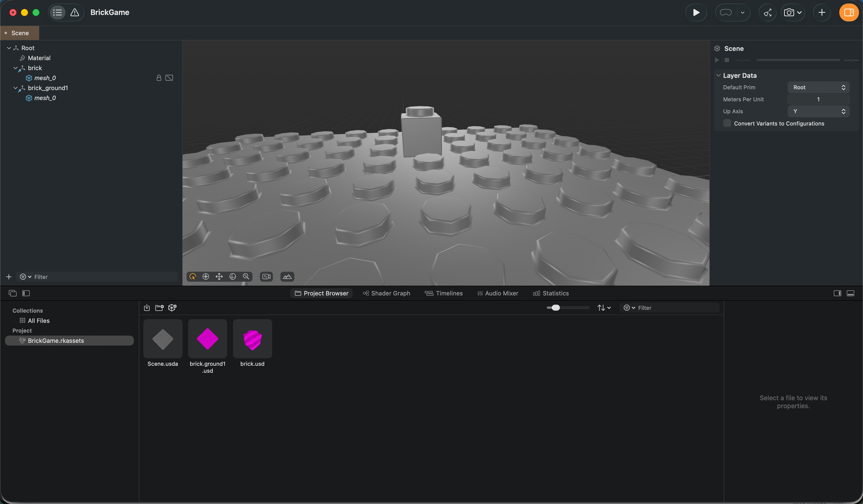Collapse the brick_ground1 tree node
The image size is (863, 504).
click(16, 88)
